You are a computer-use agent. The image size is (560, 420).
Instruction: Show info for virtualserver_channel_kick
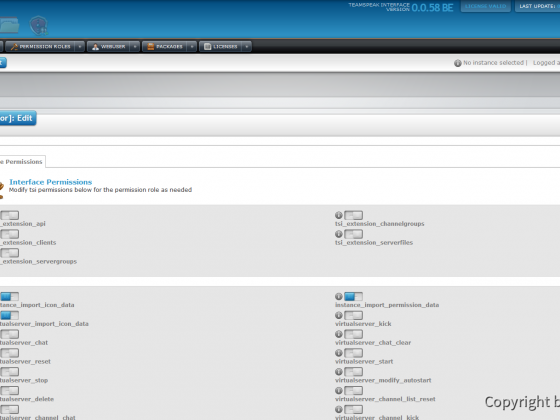click(x=339, y=409)
